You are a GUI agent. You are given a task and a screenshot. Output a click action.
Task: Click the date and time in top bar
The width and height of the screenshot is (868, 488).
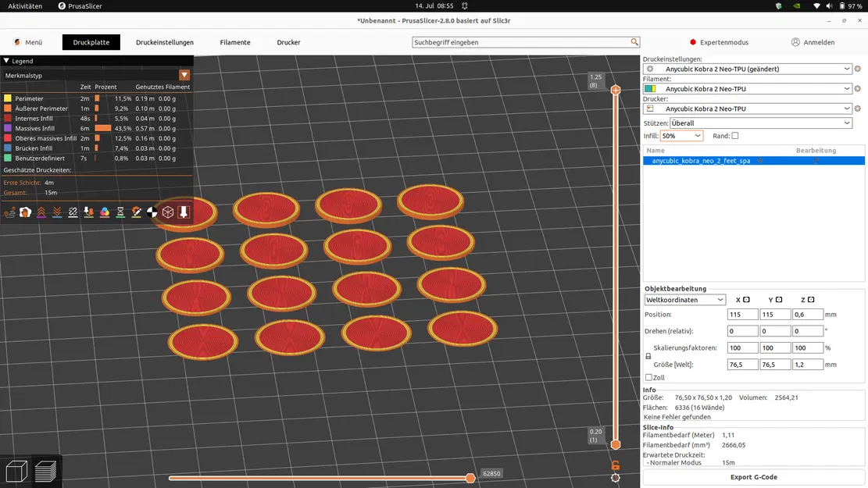click(x=434, y=6)
